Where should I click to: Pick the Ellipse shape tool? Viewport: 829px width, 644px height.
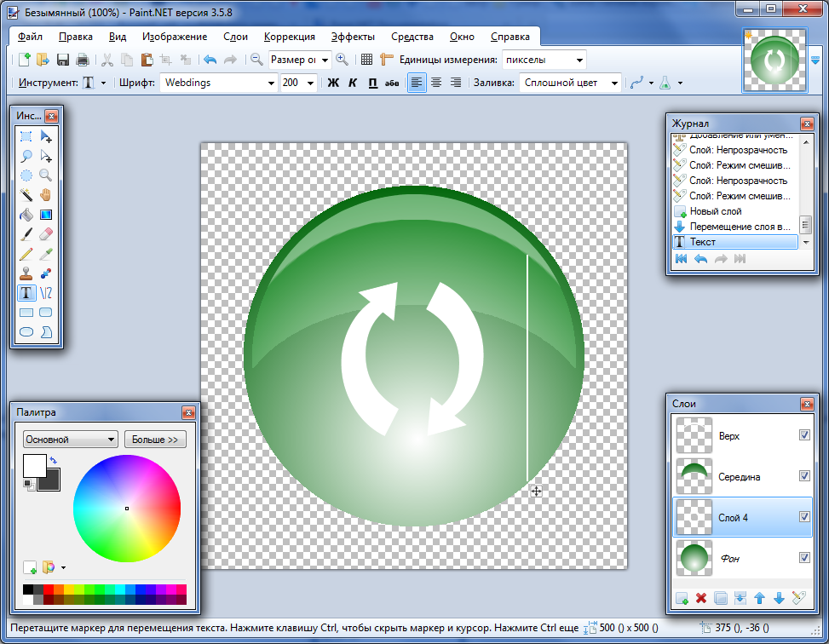pos(26,332)
